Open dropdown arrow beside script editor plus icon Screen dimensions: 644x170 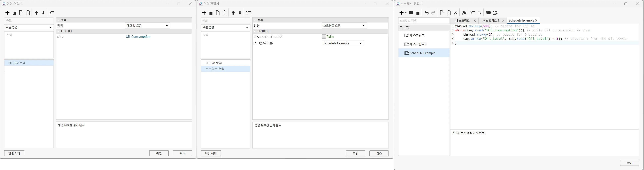tap(406, 13)
